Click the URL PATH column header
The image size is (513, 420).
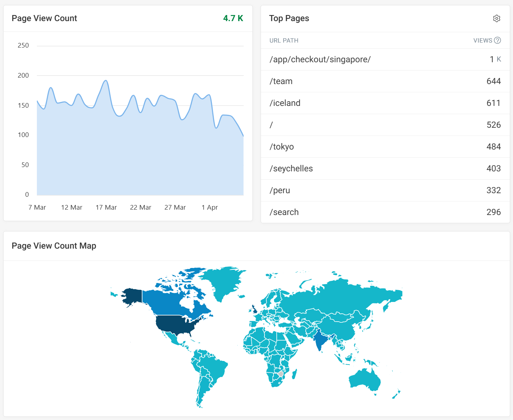click(x=284, y=40)
